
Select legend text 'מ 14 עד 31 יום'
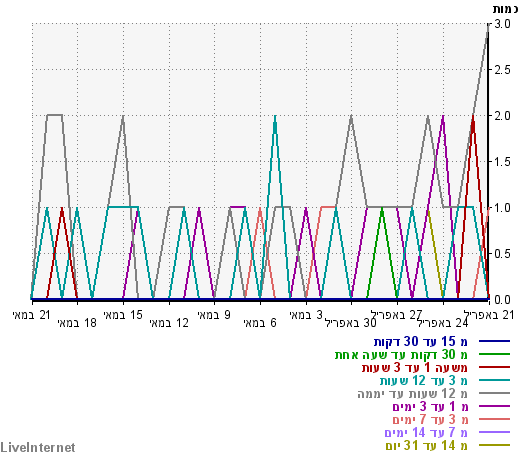point(427,445)
